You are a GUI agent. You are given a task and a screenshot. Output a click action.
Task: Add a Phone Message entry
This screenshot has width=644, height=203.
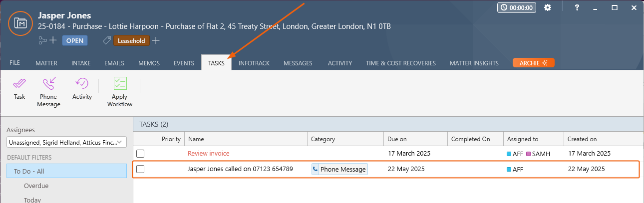coord(48,92)
